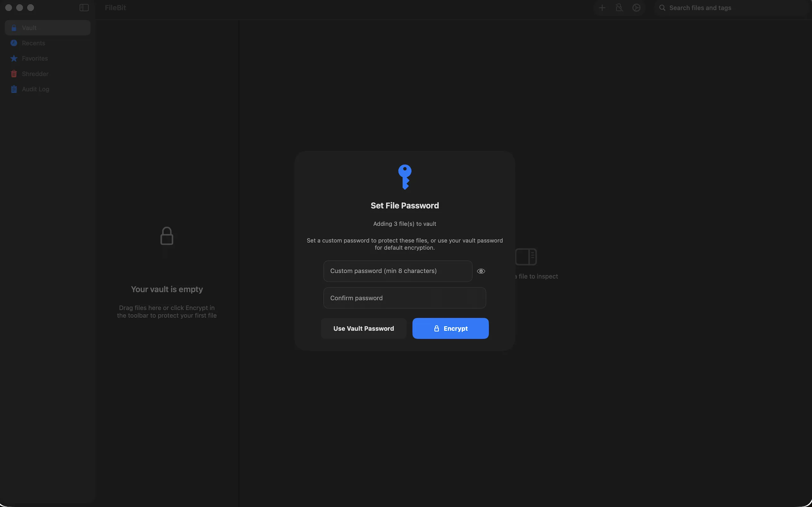Image resolution: width=812 pixels, height=507 pixels.
Task: Select the Encrypt document icon in toolbar
Action: [619, 7]
